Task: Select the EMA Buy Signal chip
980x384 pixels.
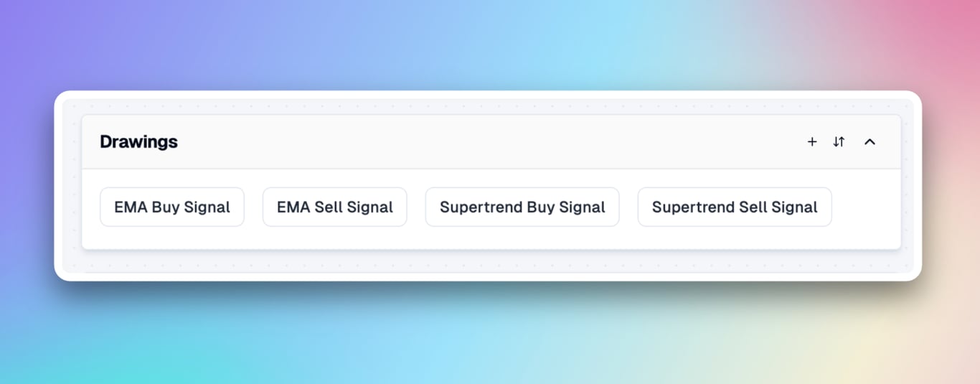Action: pyautogui.click(x=172, y=207)
